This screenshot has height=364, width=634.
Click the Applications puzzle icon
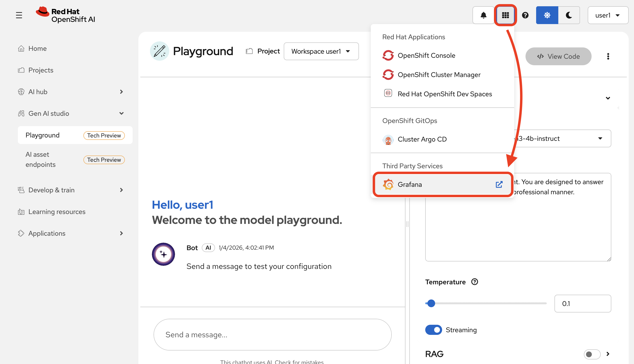21,233
